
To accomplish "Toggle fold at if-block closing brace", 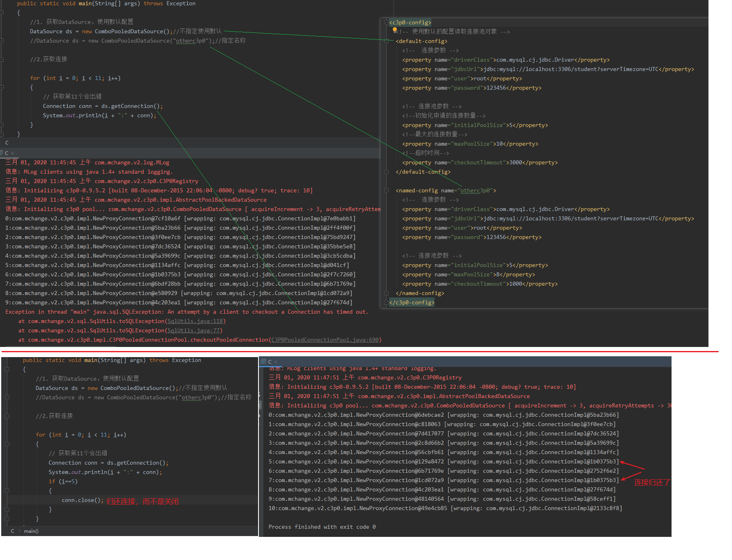I will [x=7, y=509].
